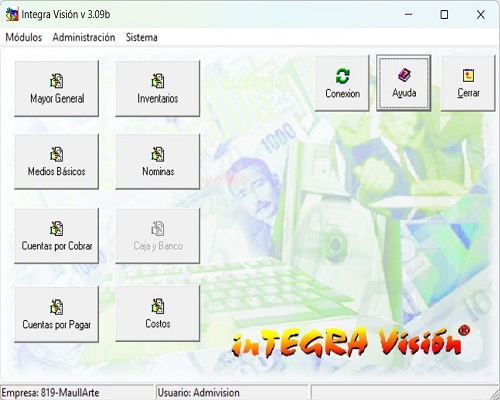Open the Administración menu
Viewport: 500px width, 400px height.
84,37
